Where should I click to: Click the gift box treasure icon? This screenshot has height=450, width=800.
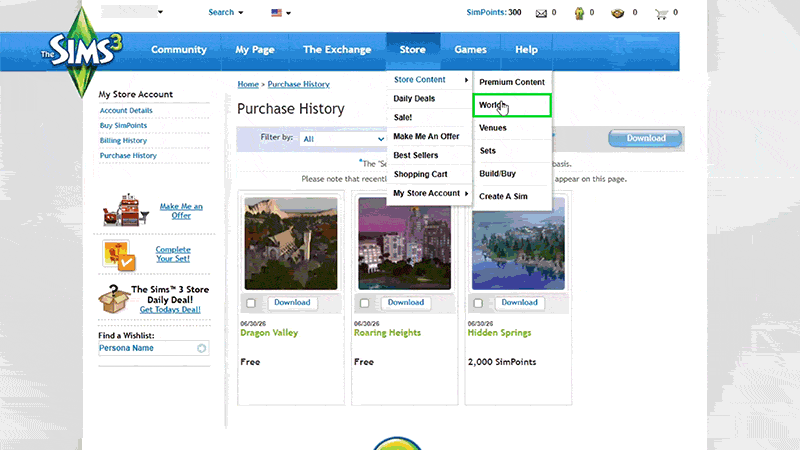point(617,13)
